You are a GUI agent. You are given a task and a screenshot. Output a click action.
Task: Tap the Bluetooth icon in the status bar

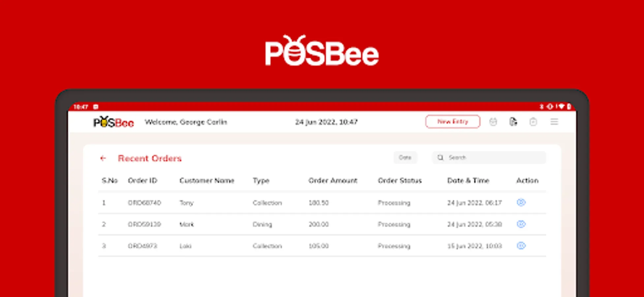541,107
